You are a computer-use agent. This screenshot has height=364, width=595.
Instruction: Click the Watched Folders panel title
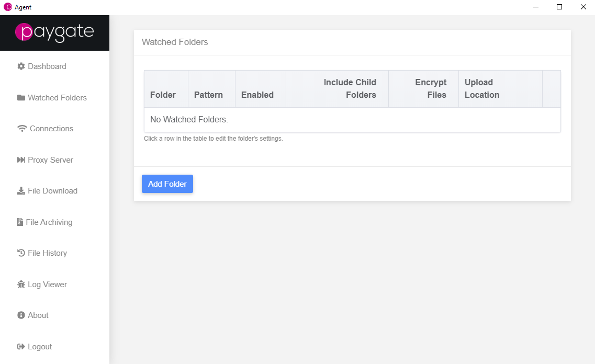coord(175,42)
